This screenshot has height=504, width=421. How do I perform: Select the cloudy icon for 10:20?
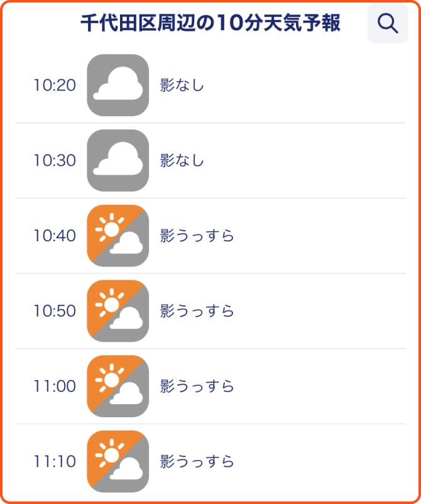(118, 85)
